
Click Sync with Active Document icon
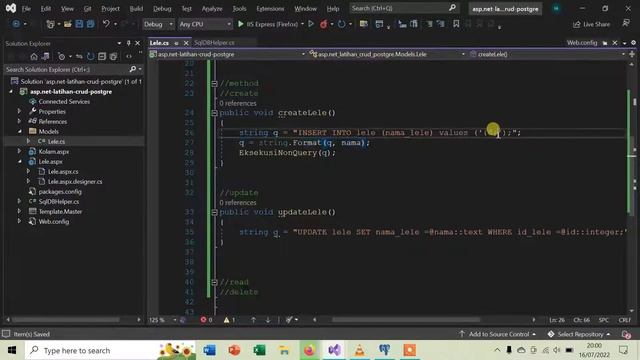pos(79,56)
